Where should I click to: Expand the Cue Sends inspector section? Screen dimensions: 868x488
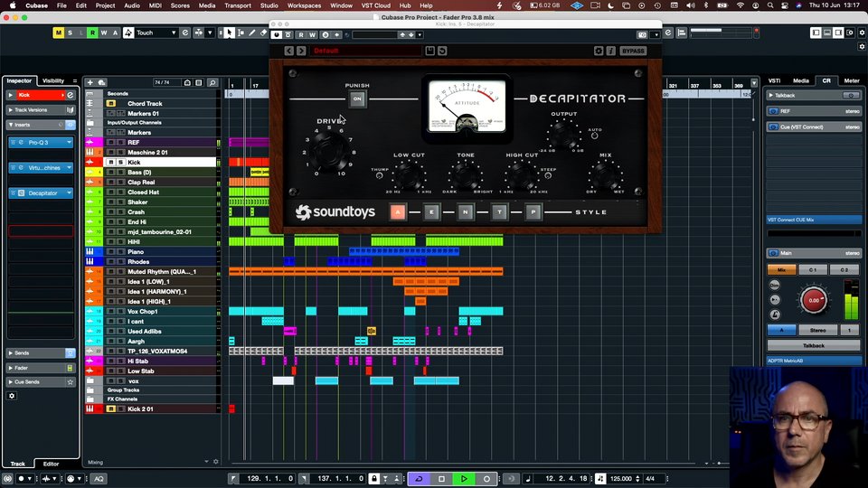tap(11, 382)
